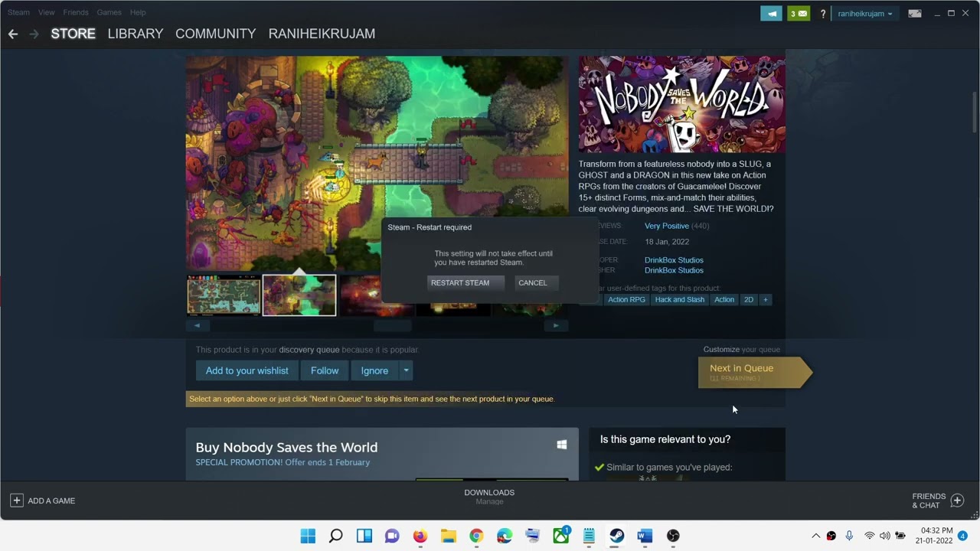
Task: Open File Explorer from the taskbar
Action: point(449,536)
